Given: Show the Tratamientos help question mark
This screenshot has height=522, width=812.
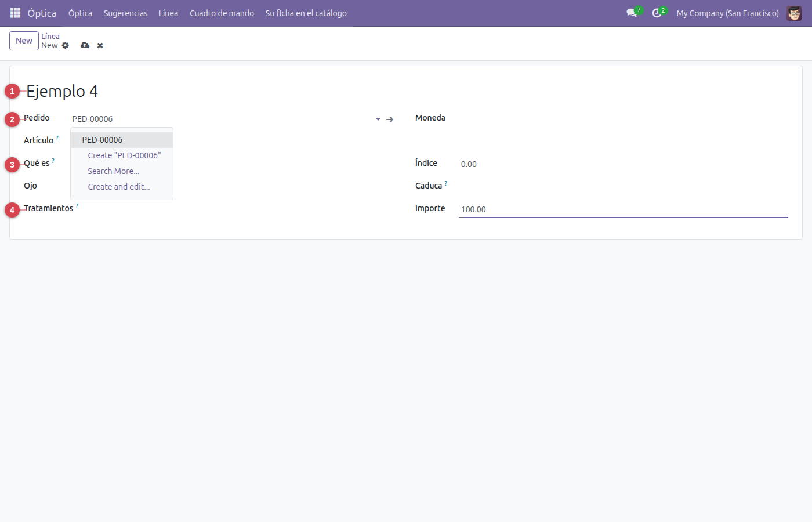Looking at the screenshot, I should (77, 206).
